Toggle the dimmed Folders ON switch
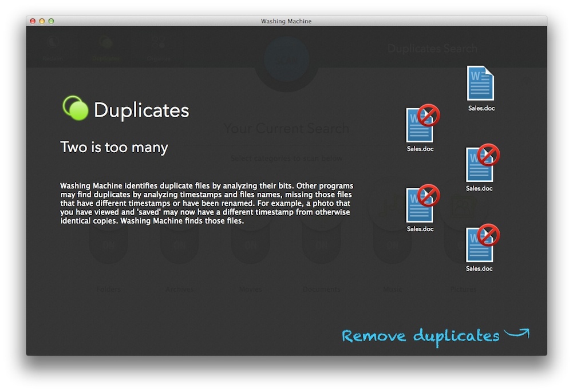 (109, 244)
